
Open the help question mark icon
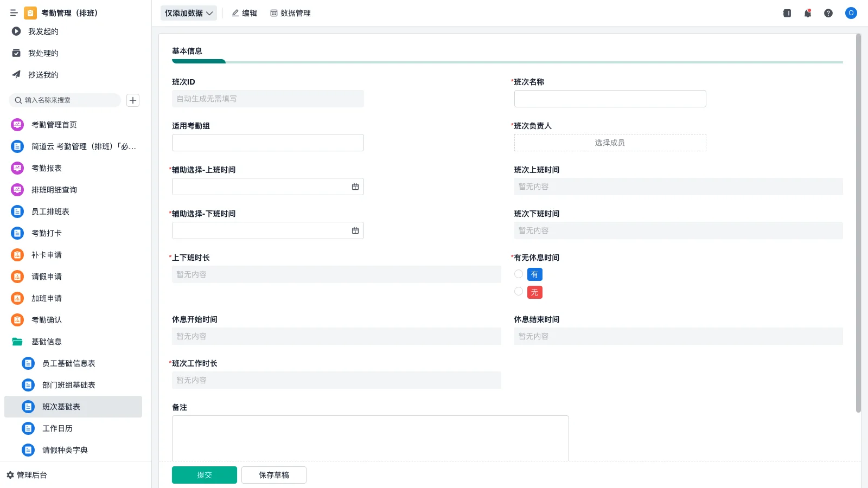coord(828,13)
